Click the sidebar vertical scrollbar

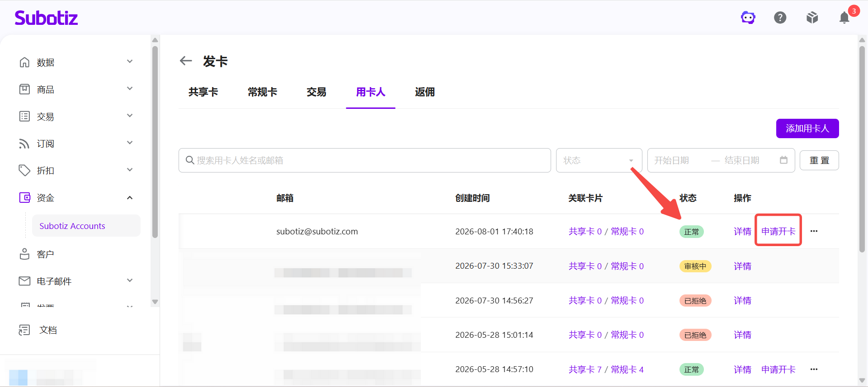point(155,142)
